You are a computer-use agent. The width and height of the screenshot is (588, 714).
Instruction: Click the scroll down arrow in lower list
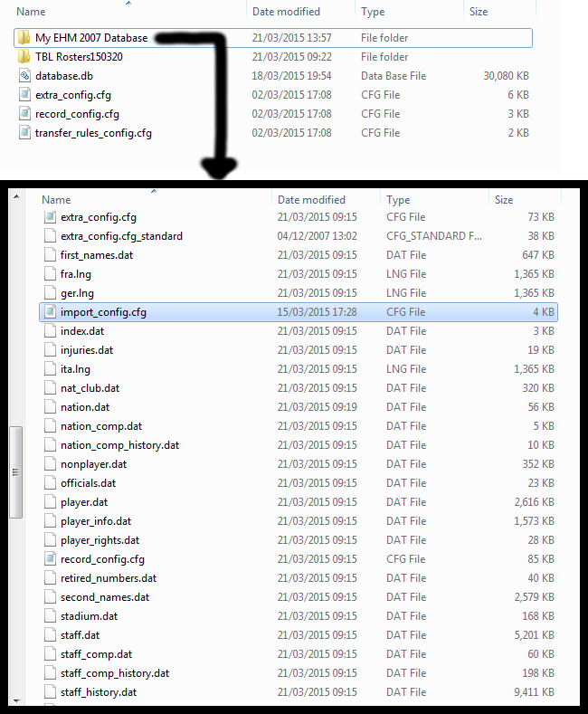(x=16, y=700)
